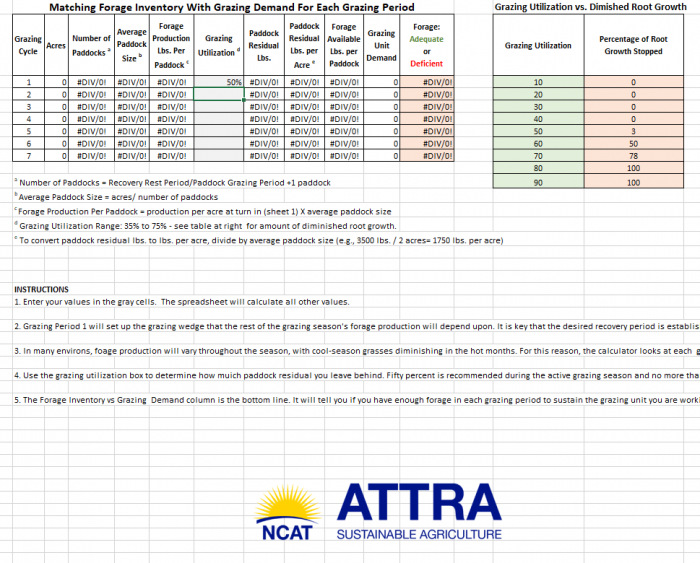The image size is (700, 563).
Task: Select the 50% Grazing Utilization cell
Action: 219,82
